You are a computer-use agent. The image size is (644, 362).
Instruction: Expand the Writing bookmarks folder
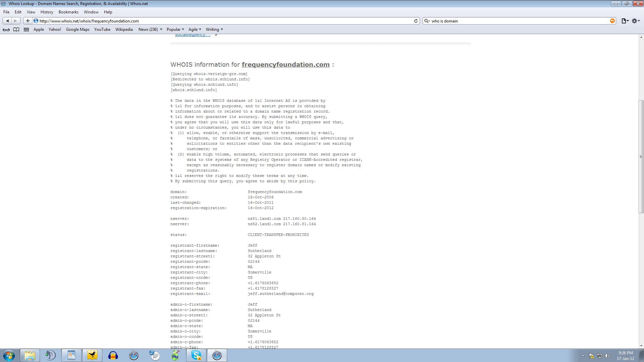tap(214, 29)
